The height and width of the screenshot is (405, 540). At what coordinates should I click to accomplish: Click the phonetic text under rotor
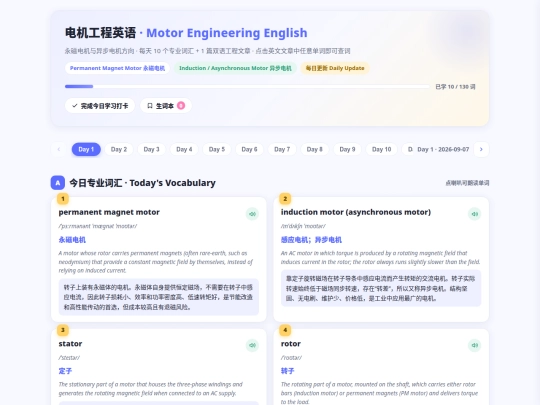click(x=291, y=357)
